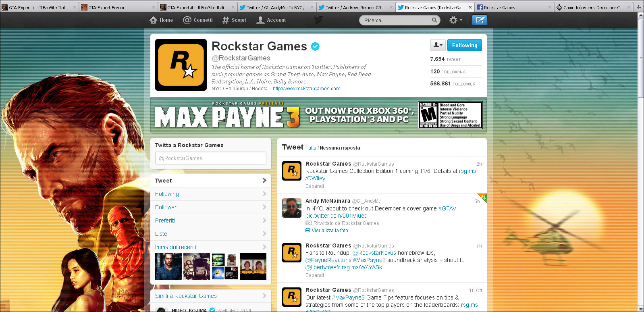Close the active Rockstar Games Twitter tab
644x312 pixels.
pyautogui.click(x=470, y=7)
